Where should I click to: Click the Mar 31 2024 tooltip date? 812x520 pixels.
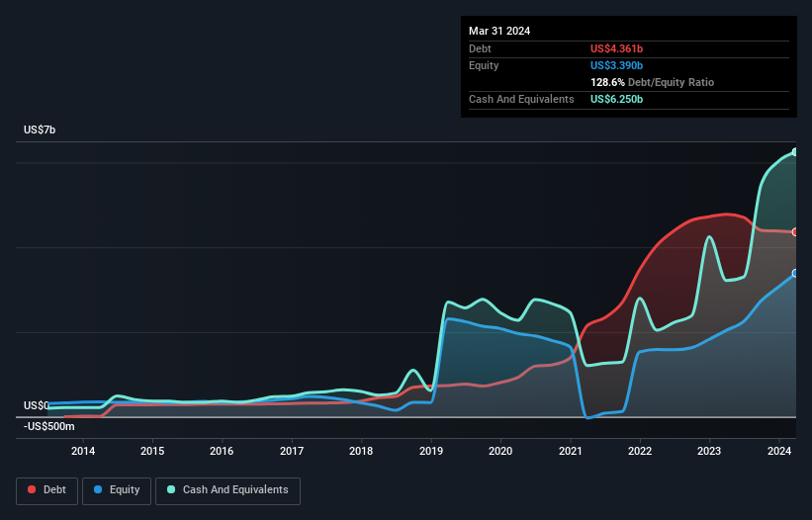coord(499,31)
